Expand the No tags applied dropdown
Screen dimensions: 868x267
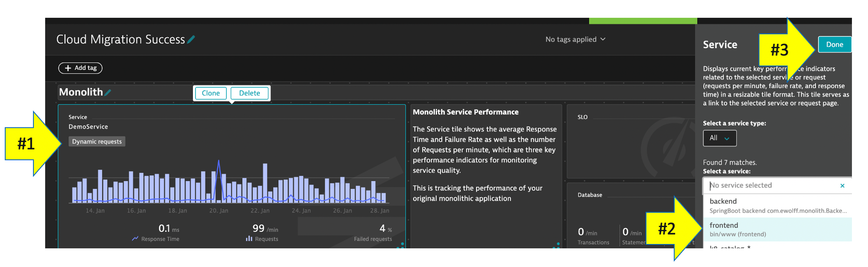[575, 39]
